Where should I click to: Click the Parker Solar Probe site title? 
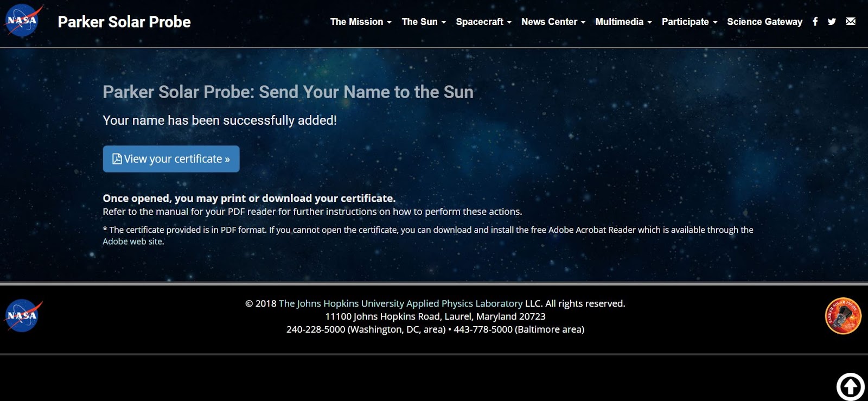point(124,22)
